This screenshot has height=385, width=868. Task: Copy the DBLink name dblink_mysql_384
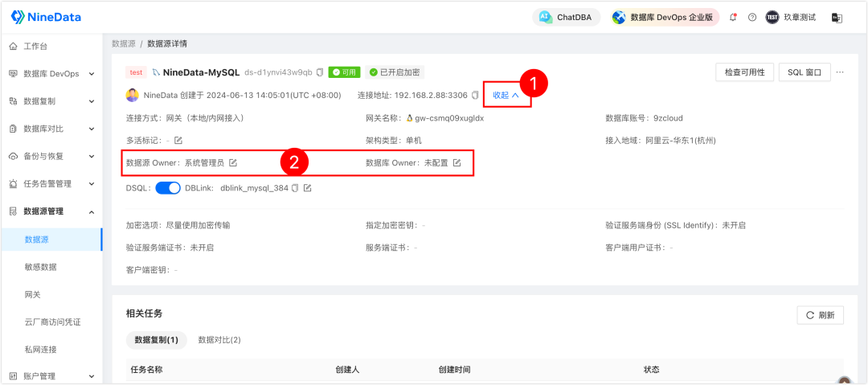295,188
